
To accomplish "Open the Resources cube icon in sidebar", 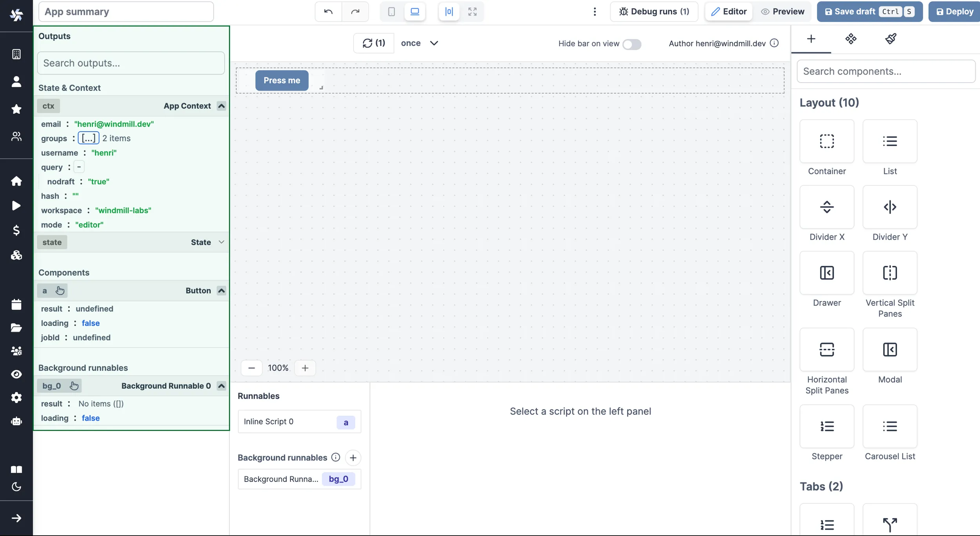I will point(16,255).
